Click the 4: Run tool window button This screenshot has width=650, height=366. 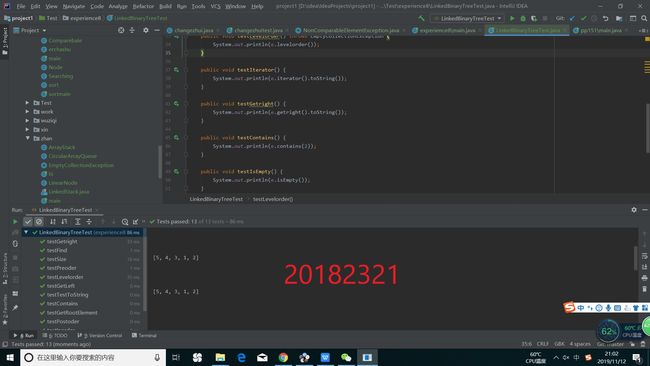coord(24,335)
